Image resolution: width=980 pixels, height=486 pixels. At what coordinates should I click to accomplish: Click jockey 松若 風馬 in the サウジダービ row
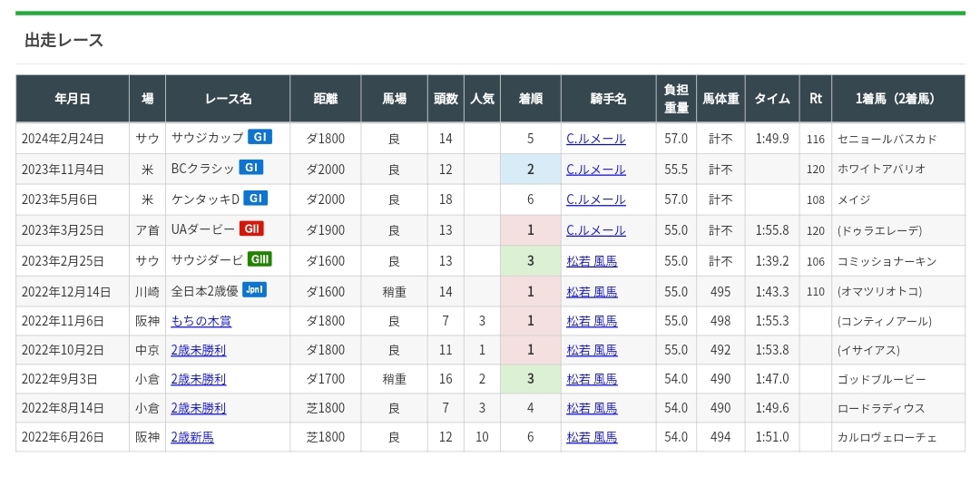click(x=592, y=260)
